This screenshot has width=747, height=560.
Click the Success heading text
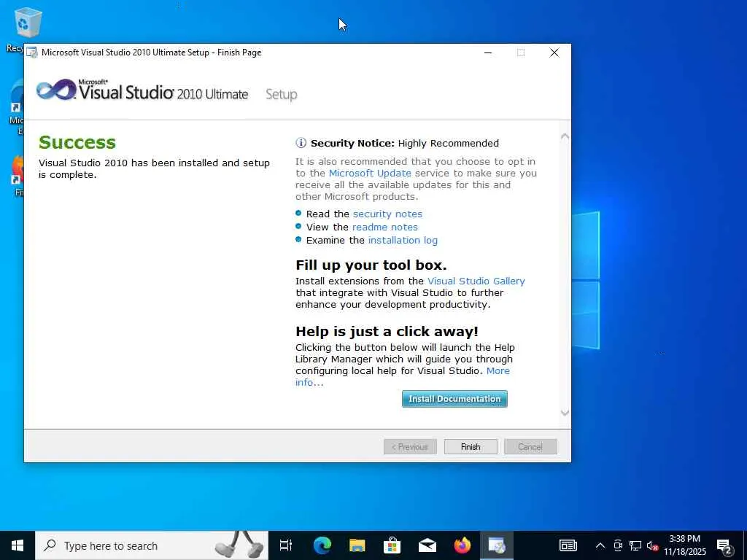coord(77,142)
